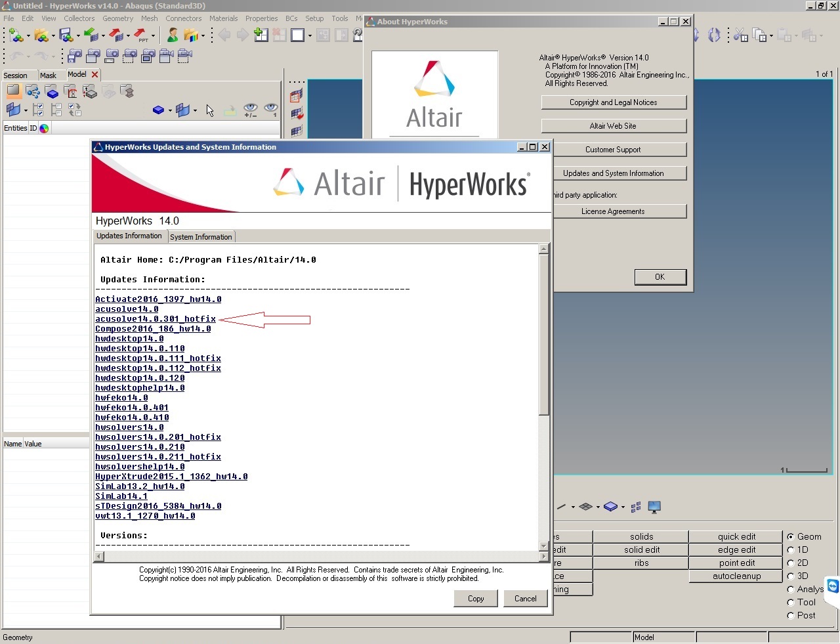Click the Copy Page icon
The width and height of the screenshot is (840, 644).
[x=759, y=35]
